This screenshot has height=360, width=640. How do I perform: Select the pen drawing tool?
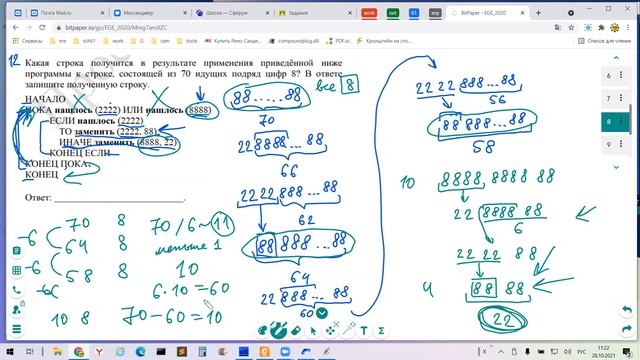coord(278,330)
